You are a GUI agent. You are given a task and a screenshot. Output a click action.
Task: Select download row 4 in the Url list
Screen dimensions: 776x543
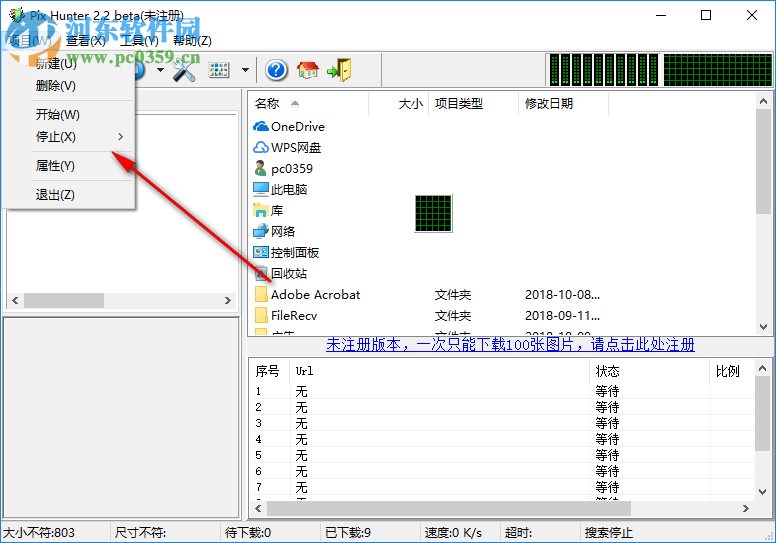[502, 439]
